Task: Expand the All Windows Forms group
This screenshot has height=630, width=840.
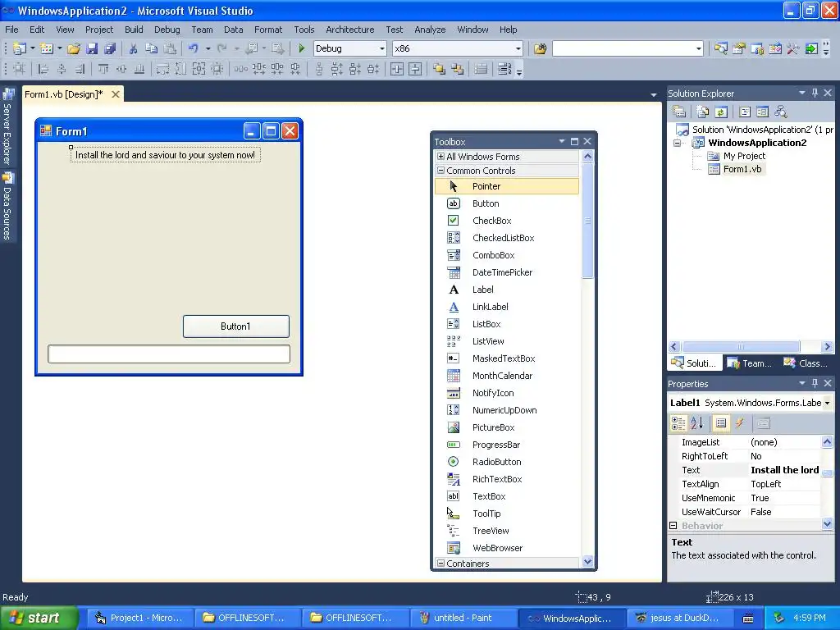Action: tap(441, 157)
